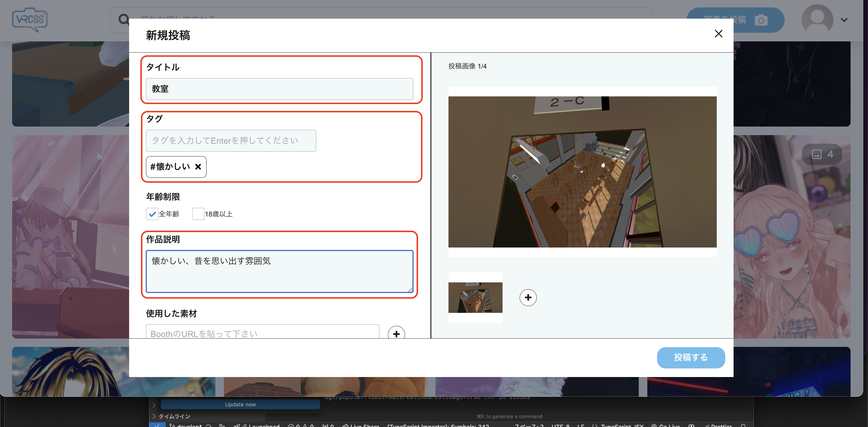This screenshot has height=427, width=868.
Task: Open the heart-sunglasses girl post on the right
Action: pos(792,237)
